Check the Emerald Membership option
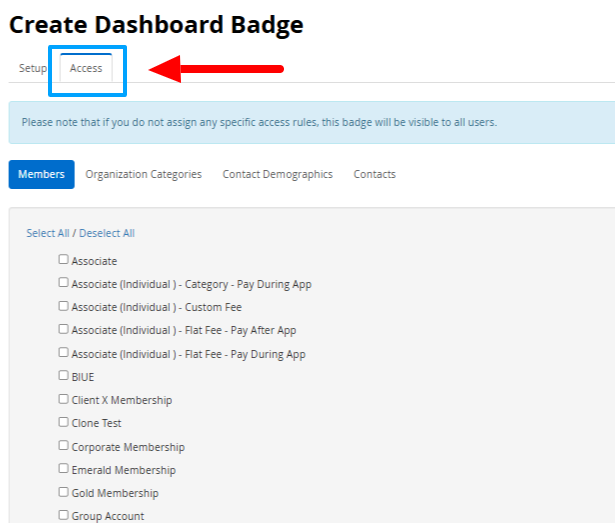 coord(64,469)
